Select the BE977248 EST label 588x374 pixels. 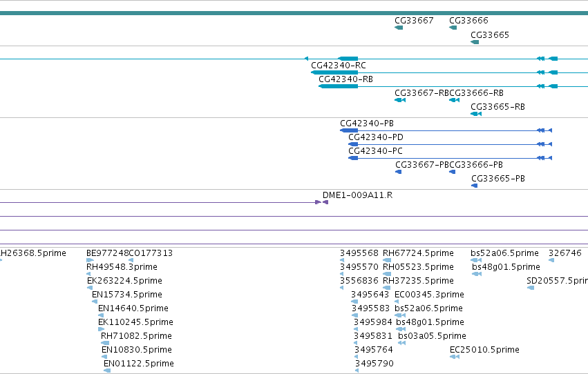point(107,253)
